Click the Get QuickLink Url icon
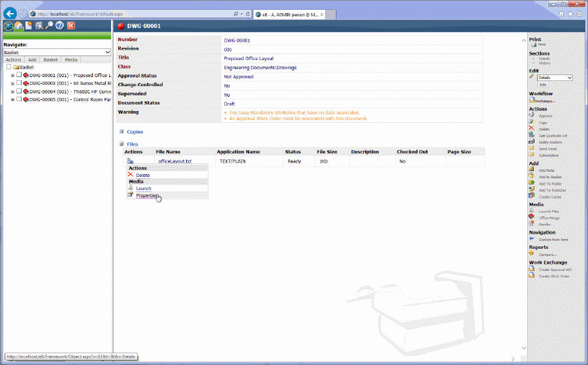This screenshot has height=365, width=588. pyautogui.click(x=531, y=135)
